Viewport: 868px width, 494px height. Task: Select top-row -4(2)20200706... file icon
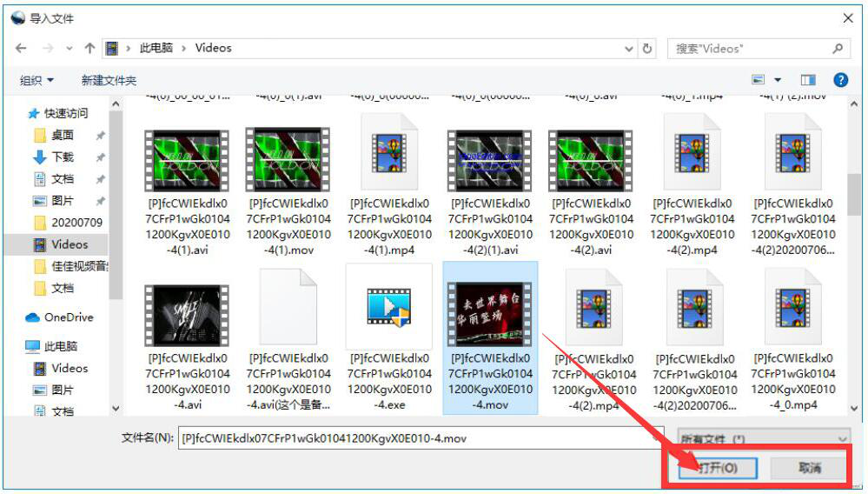(x=792, y=152)
